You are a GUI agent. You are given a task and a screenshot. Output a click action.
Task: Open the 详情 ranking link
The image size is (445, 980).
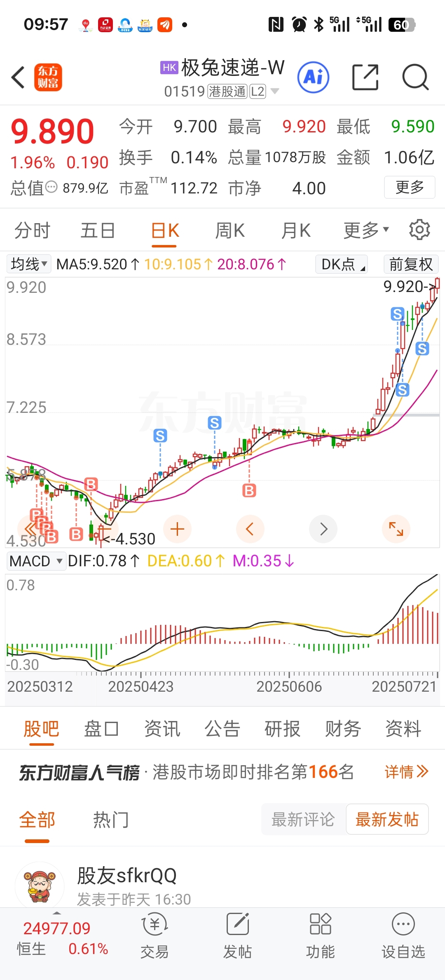[406, 771]
